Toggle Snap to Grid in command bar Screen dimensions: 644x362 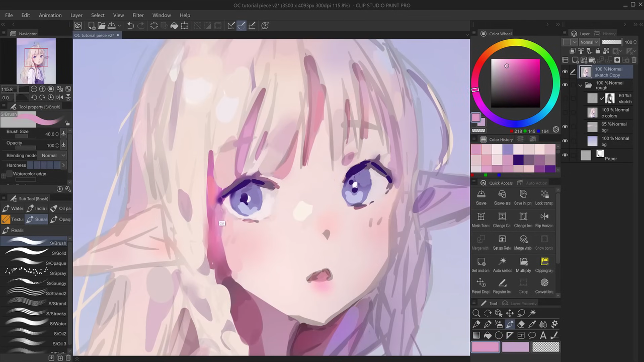click(252, 25)
